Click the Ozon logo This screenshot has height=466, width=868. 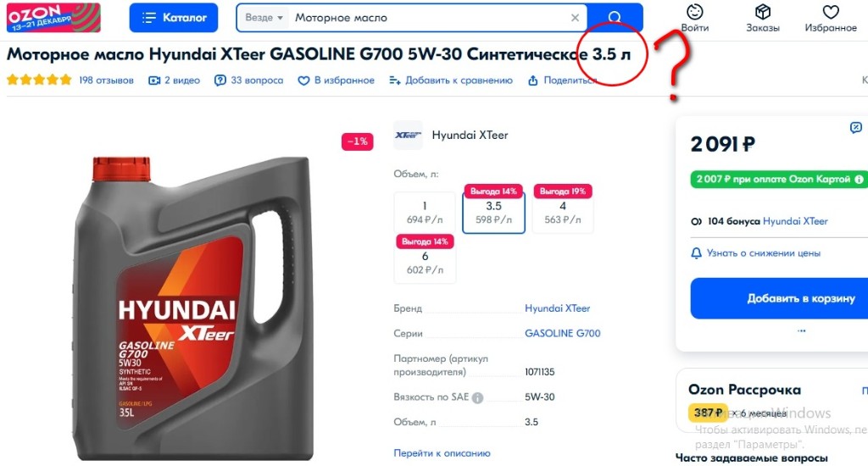coord(53,17)
